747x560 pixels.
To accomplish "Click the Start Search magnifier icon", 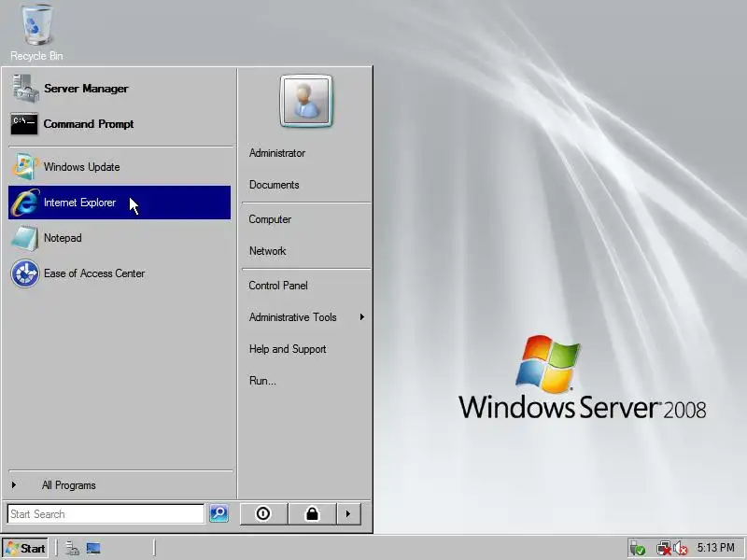I will tap(218, 513).
